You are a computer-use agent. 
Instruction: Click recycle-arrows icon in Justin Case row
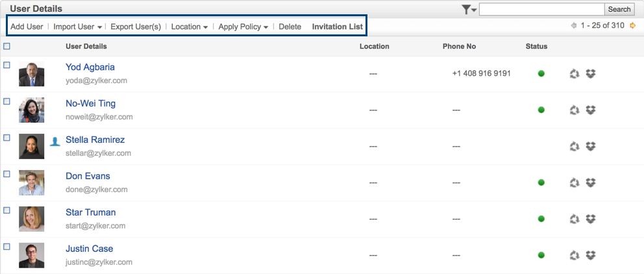[x=574, y=255]
